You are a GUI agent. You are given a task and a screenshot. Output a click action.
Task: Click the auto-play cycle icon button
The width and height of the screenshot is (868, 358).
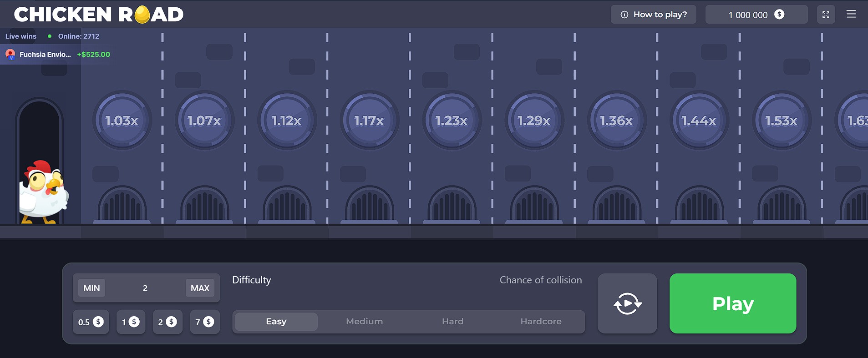pos(627,303)
